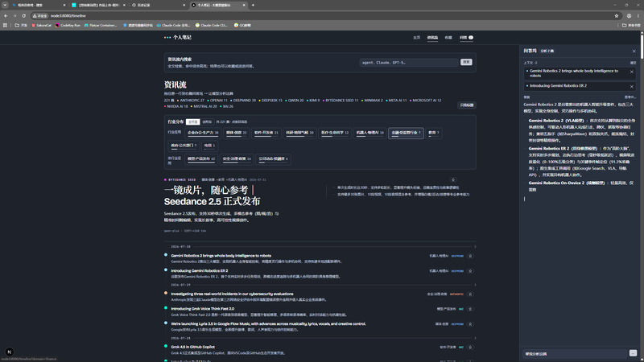Viewport: 644px width, 362px height.
Task: Toggle the 模型·产品发布 62 filter chip
Action: click(x=201, y=158)
